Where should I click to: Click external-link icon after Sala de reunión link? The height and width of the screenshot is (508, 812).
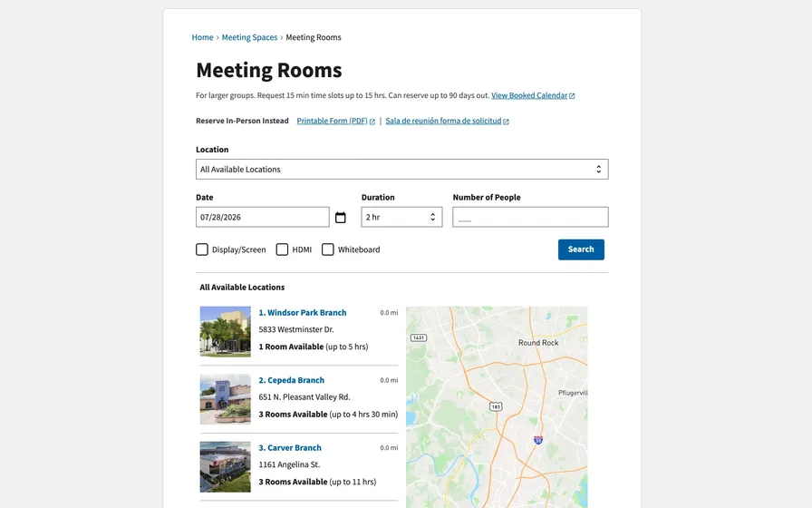pos(506,122)
